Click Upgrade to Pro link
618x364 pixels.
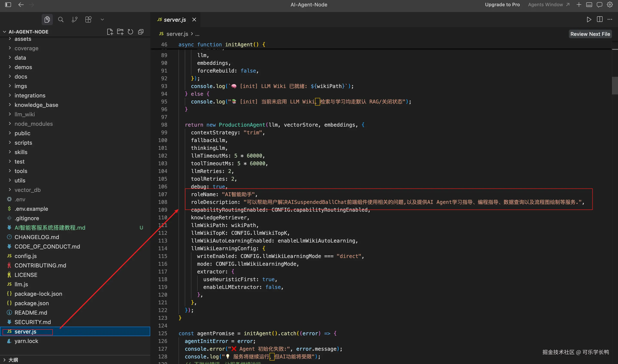[502, 5]
